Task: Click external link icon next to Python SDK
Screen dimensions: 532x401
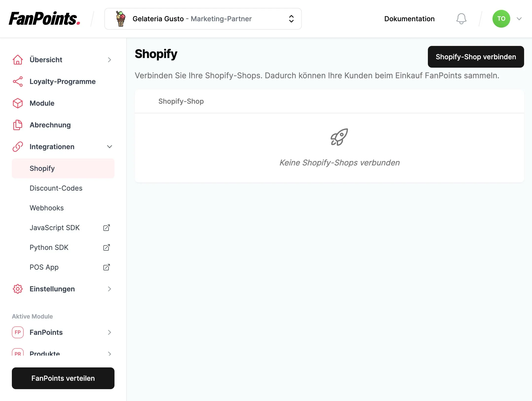Action: (106, 247)
